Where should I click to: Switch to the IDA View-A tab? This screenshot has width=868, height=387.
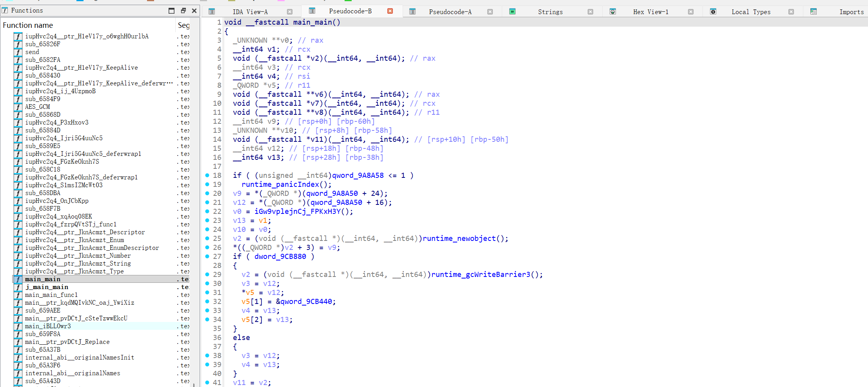(250, 12)
